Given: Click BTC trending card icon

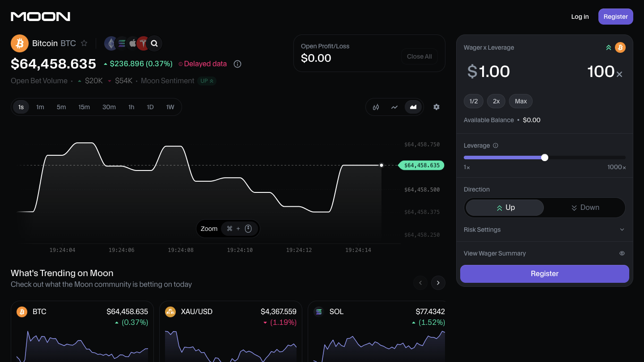Looking at the screenshot, I should (22, 312).
